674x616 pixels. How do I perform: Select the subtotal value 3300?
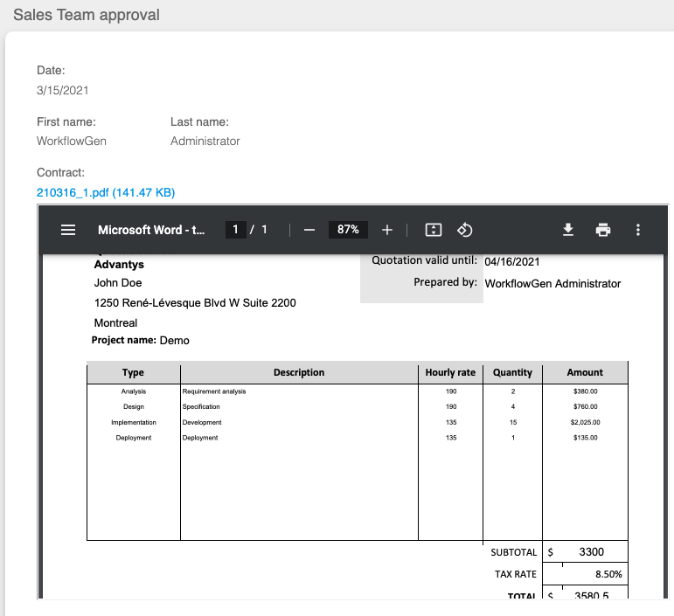click(x=591, y=552)
